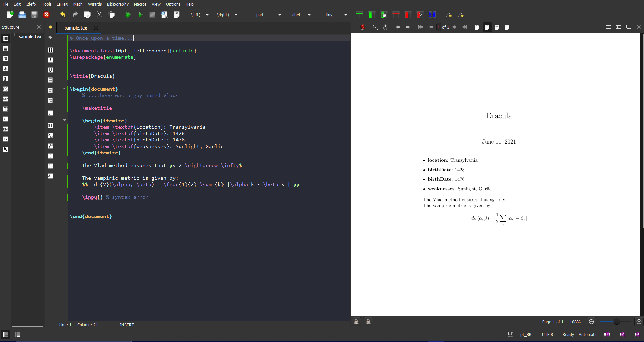The image size is (644, 342).
Task: Click the subscript icon in the sidebar
Action: pyautogui.click(x=50, y=136)
